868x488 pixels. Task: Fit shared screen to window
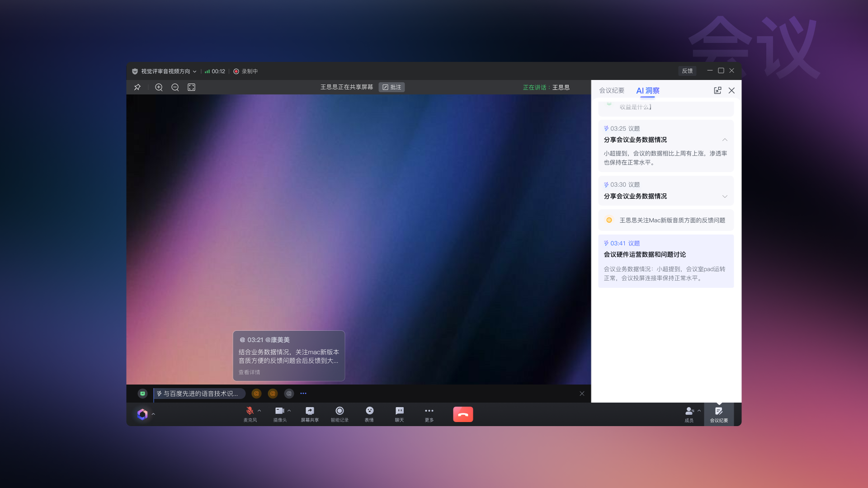(191, 87)
